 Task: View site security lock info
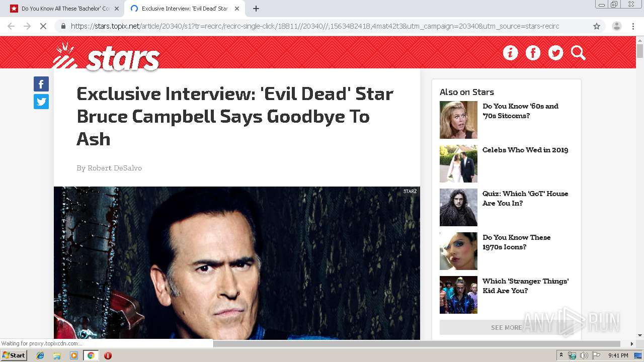point(63,26)
